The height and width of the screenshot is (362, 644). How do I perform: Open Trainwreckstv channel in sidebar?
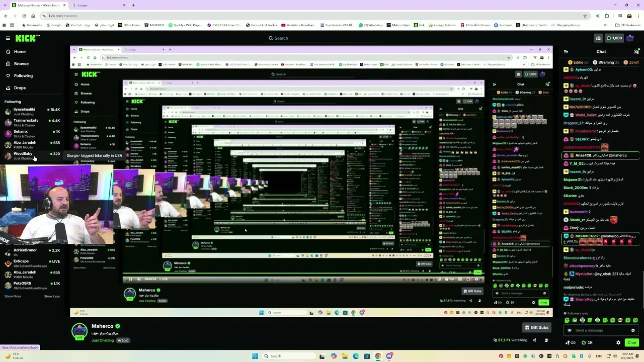click(32, 123)
